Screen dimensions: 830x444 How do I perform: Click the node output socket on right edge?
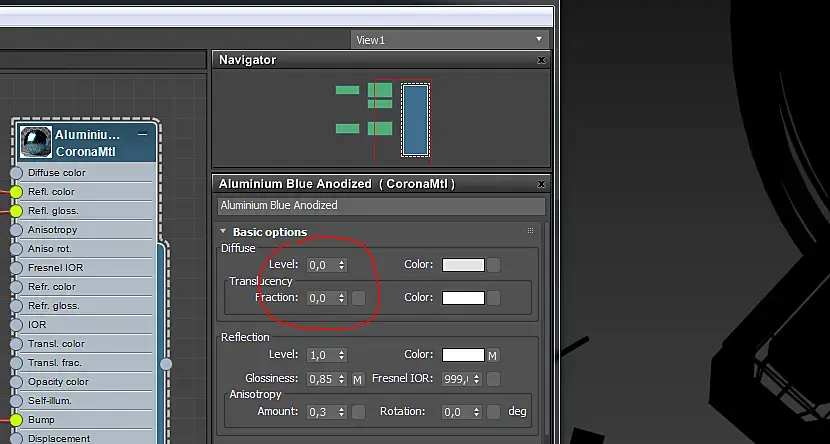[166, 364]
